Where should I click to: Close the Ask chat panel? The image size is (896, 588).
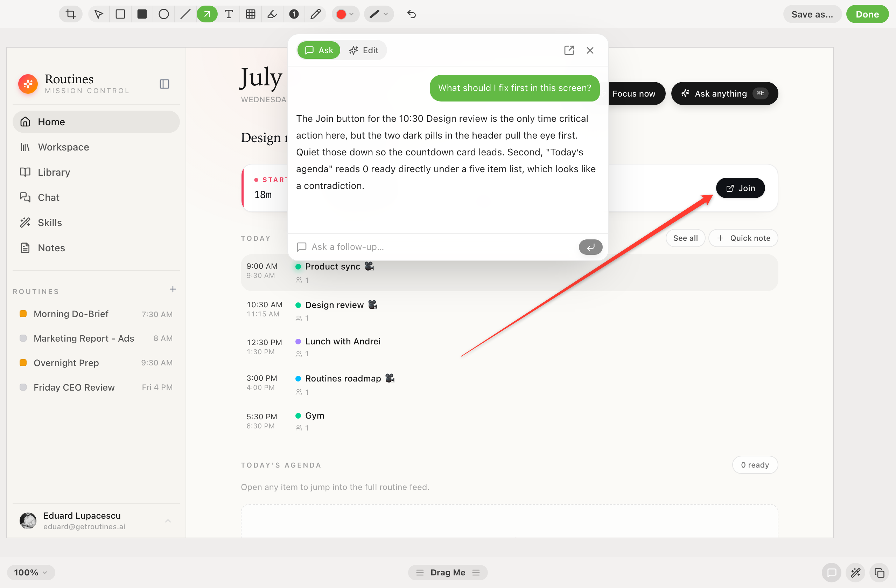(x=590, y=50)
